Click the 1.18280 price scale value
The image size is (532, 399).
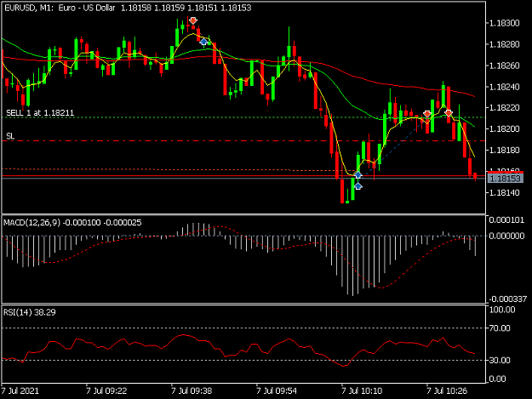coord(504,44)
